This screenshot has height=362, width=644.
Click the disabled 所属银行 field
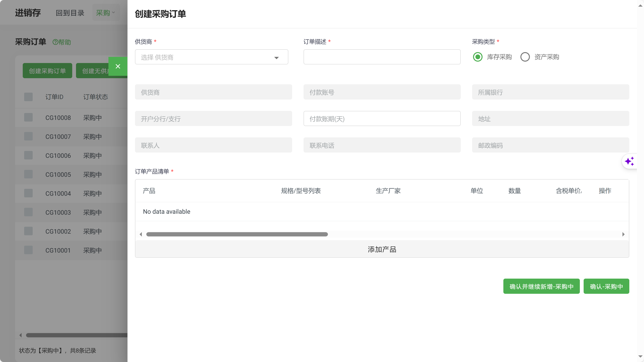click(x=550, y=92)
